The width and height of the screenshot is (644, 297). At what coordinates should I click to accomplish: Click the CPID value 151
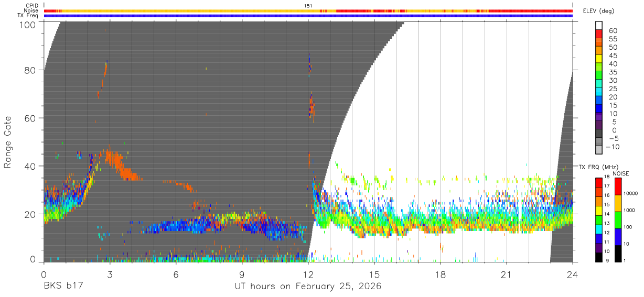[308, 6]
